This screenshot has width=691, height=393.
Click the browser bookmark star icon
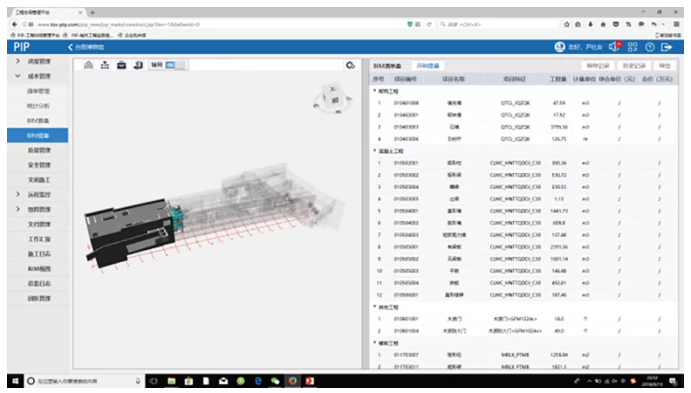(x=567, y=24)
